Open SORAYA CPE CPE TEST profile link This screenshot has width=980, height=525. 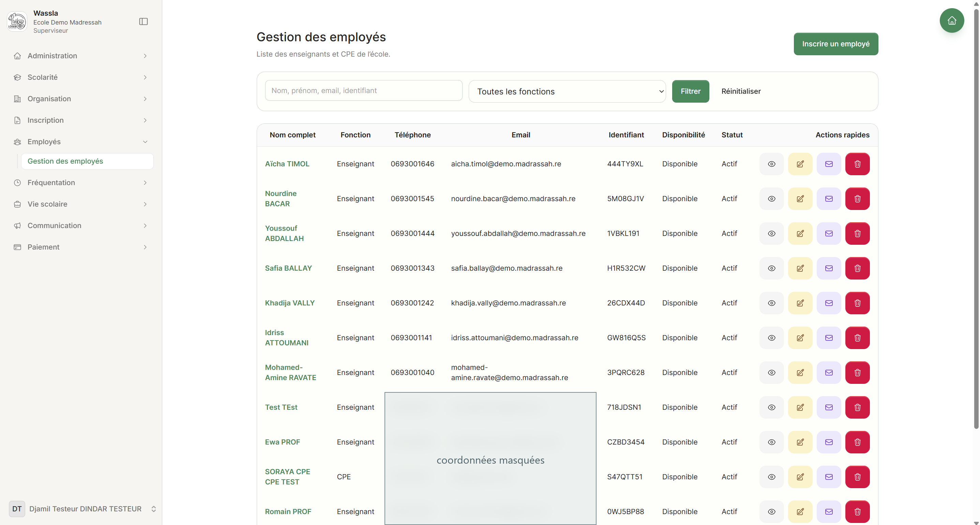[287, 477]
